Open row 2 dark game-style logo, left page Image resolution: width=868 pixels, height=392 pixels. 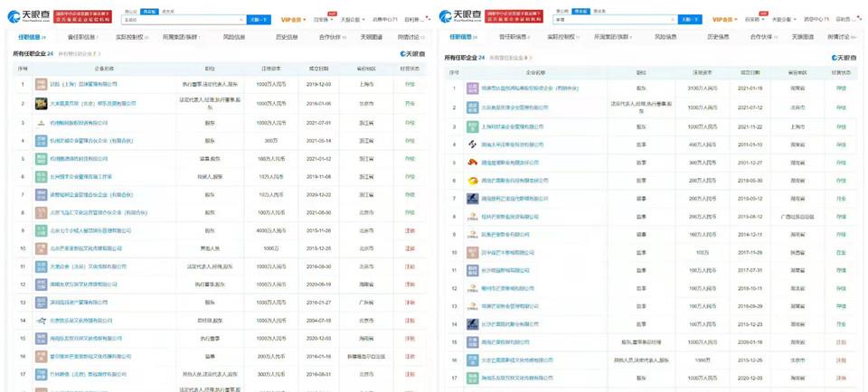coord(41,103)
